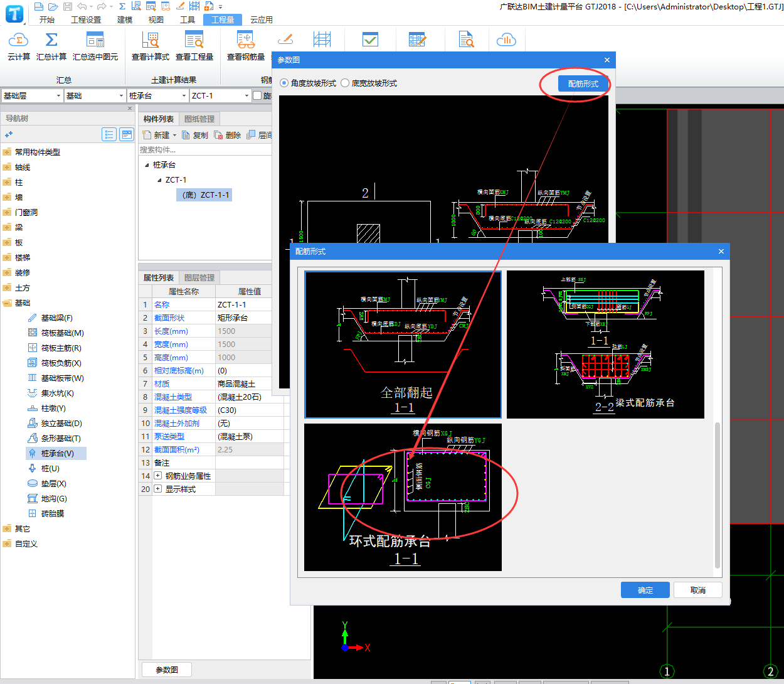Image resolution: width=784 pixels, height=684 pixels.
Task: Click the 配筋形式 button
Action: 583,83
